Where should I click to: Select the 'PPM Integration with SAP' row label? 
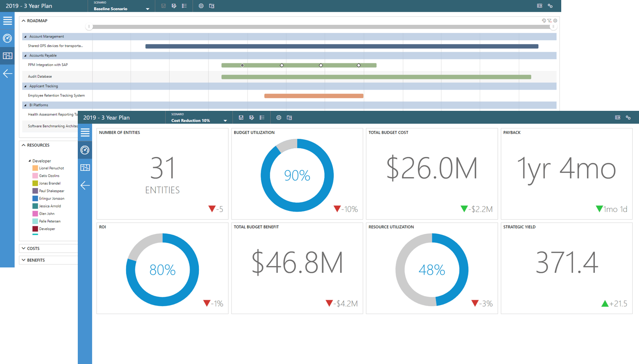click(x=48, y=65)
